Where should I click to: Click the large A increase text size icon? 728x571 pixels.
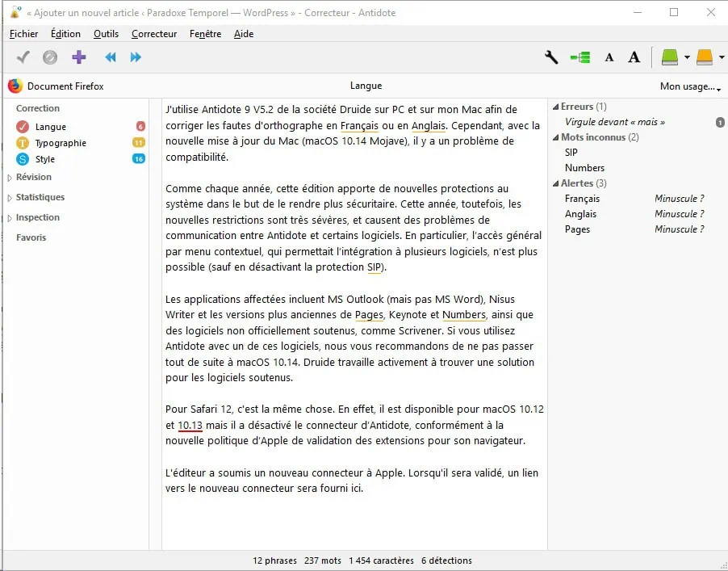click(x=634, y=57)
